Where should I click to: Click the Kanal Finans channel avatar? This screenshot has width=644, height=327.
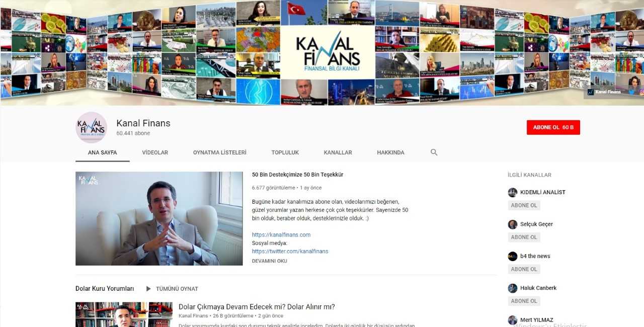point(91,128)
